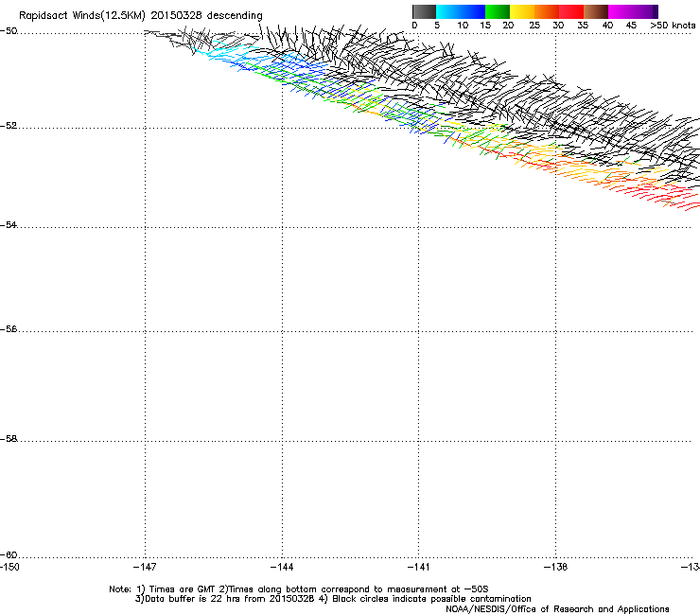Viewport: 700px width, 615px height.
Task: Click the yellow 20-25 knots color swatch
Action: pyautogui.click(x=522, y=11)
